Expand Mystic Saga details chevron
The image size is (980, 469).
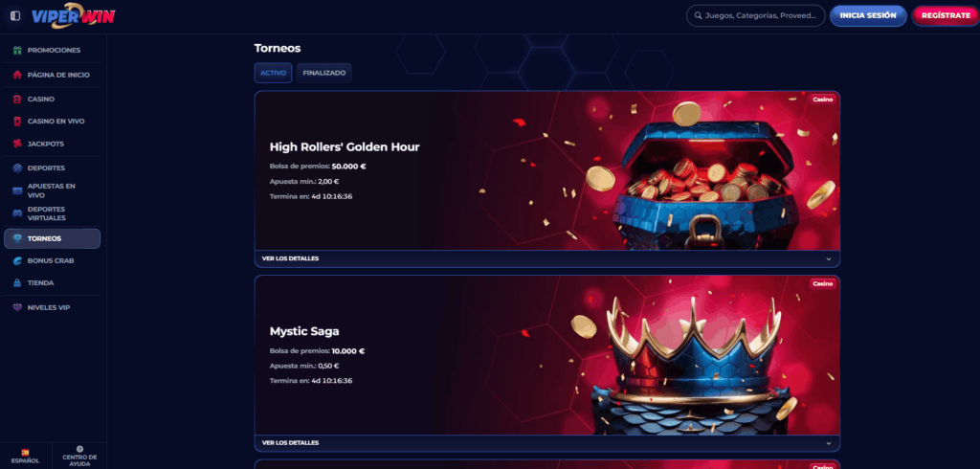coord(829,443)
